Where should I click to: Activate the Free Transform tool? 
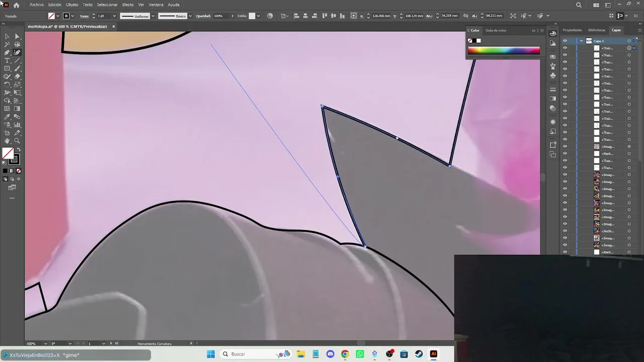[x=17, y=93]
